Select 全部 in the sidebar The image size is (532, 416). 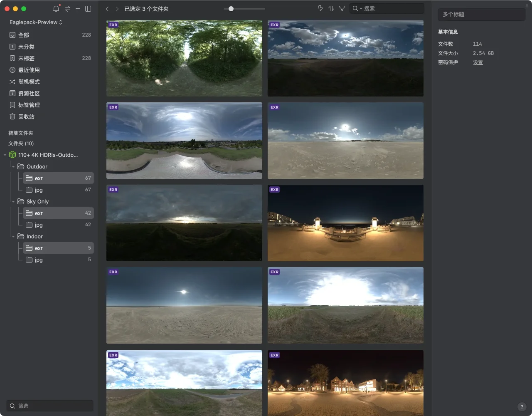tap(50, 35)
